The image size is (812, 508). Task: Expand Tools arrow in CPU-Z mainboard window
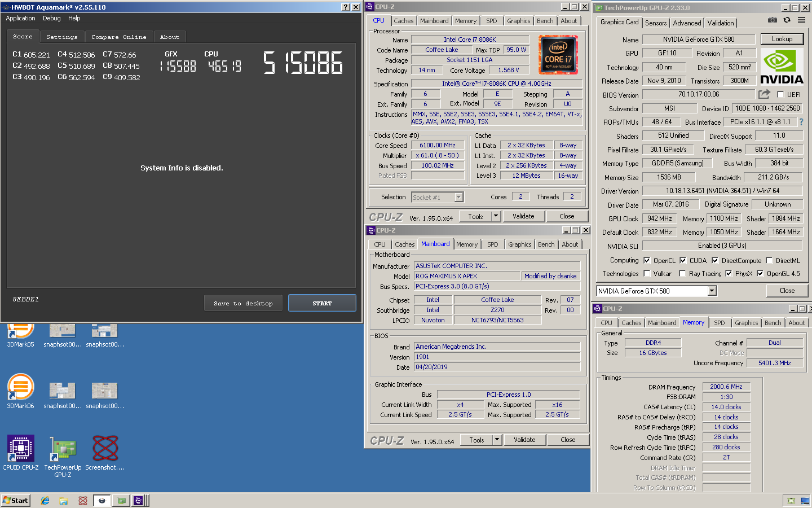(497, 440)
